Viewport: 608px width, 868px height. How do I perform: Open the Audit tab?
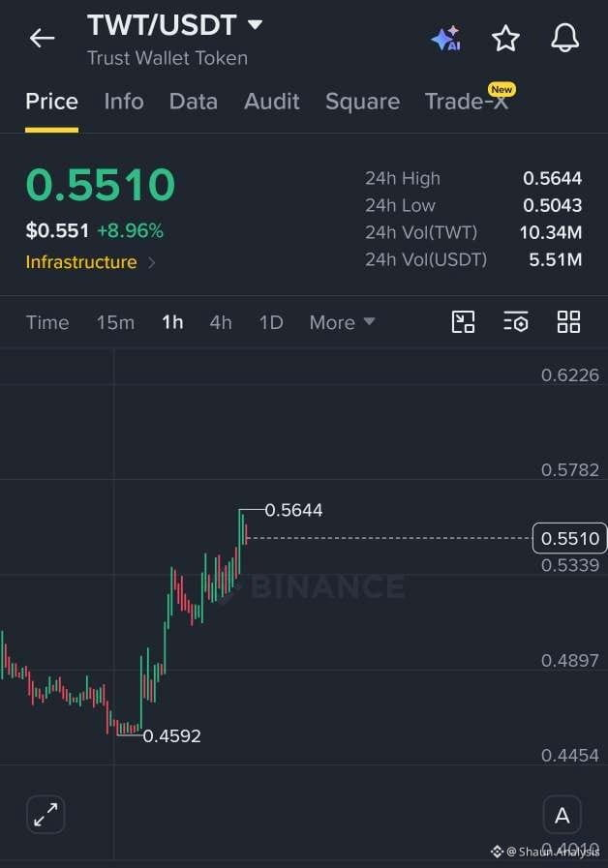coord(272,102)
